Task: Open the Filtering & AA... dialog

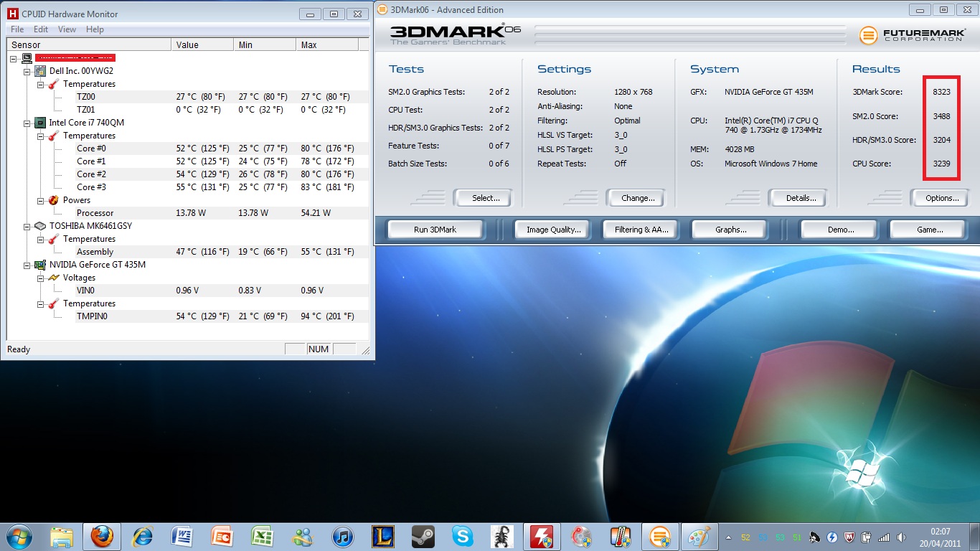Action: coord(641,230)
